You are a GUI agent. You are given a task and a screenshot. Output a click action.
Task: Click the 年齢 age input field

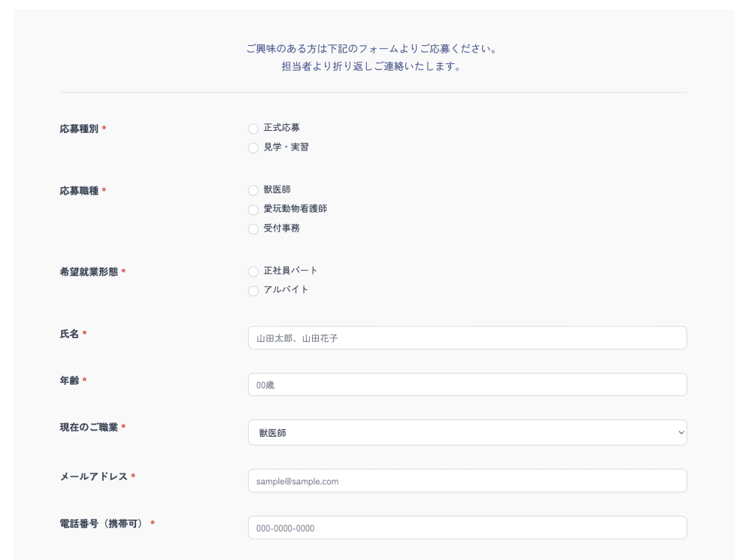point(466,384)
